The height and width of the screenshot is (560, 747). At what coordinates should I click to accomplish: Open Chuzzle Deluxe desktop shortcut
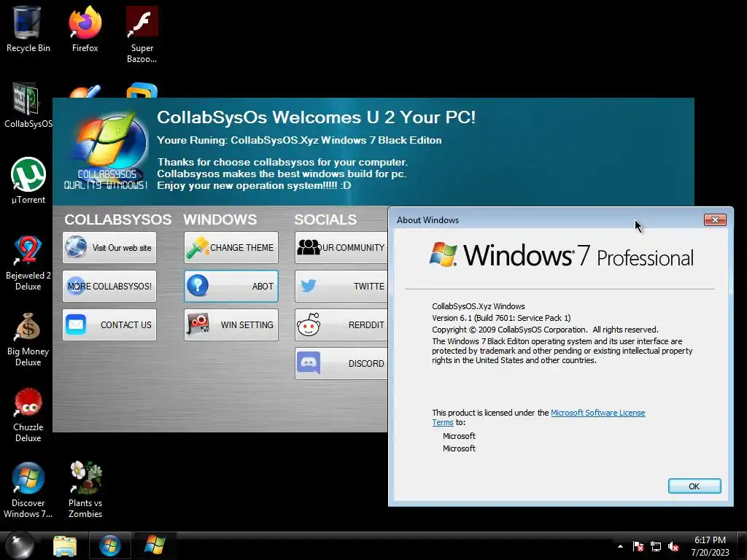[28, 415]
